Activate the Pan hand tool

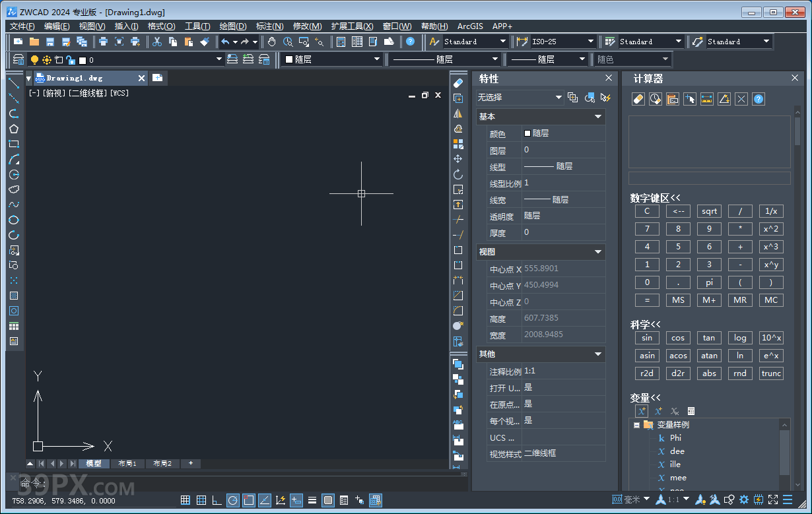tap(272, 42)
